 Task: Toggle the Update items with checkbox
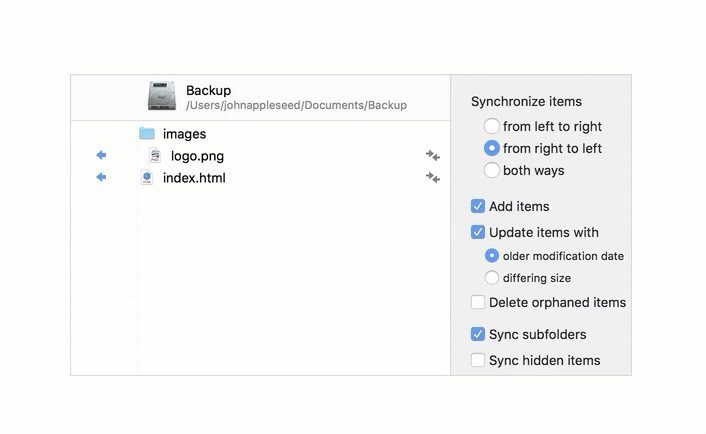pyautogui.click(x=478, y=232)
